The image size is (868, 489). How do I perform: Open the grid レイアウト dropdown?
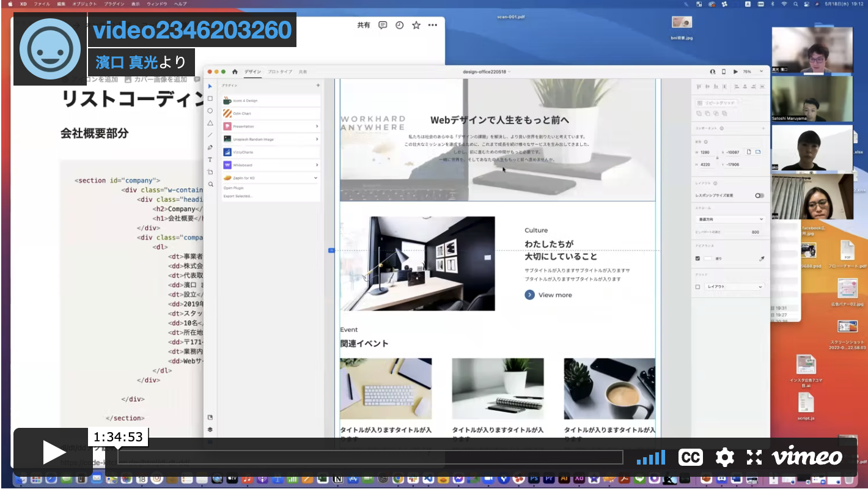coord(734,287)
